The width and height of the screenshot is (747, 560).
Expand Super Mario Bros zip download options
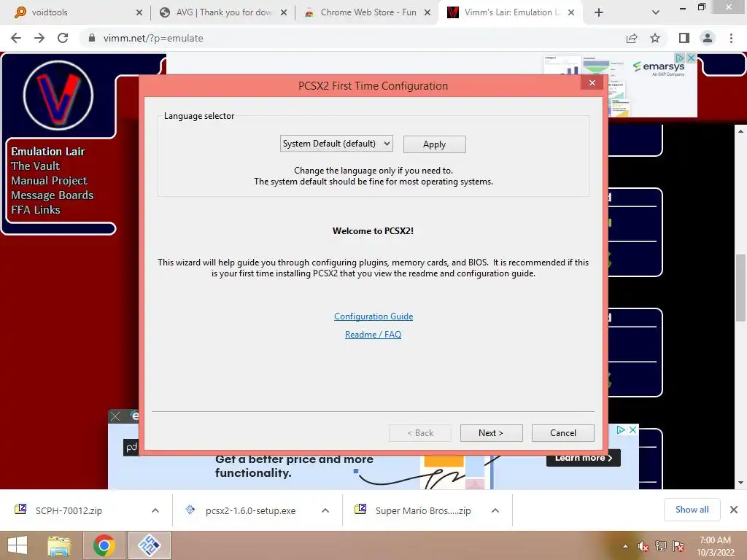[495, 510]
